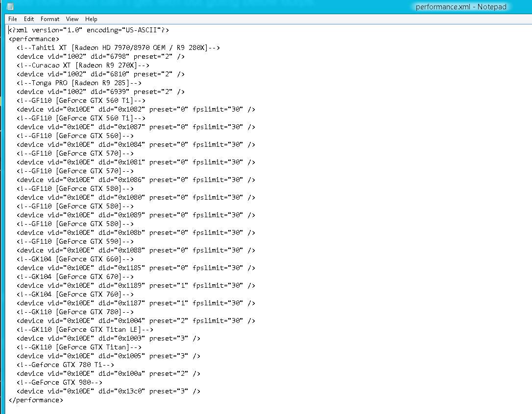Click the device line with did="0x108b"
This screenshot has height=414, width=532.
136,232
